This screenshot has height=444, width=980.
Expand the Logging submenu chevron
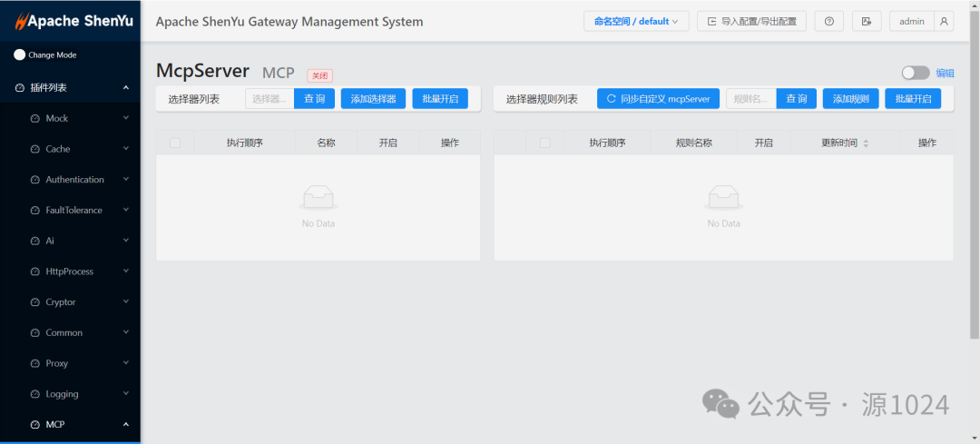pyautogui.click(x=125, y=393)
